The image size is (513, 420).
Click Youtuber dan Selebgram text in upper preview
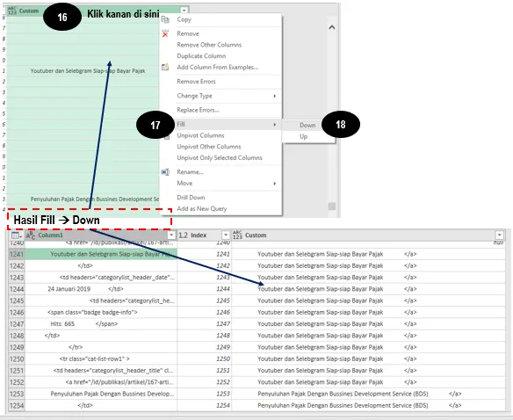pyautogui.click(x=88, y=71)
